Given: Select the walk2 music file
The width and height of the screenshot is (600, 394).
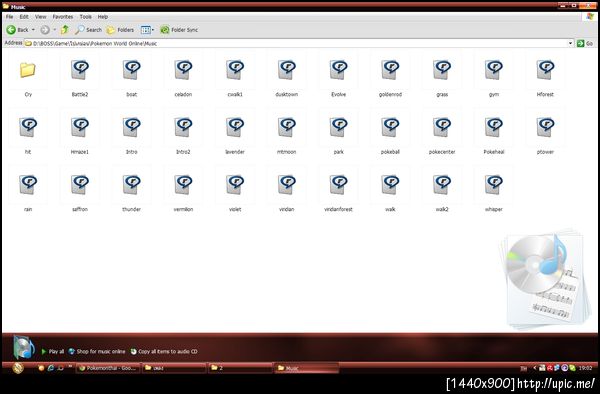Looking at the screenshot, I should point(442,185).
